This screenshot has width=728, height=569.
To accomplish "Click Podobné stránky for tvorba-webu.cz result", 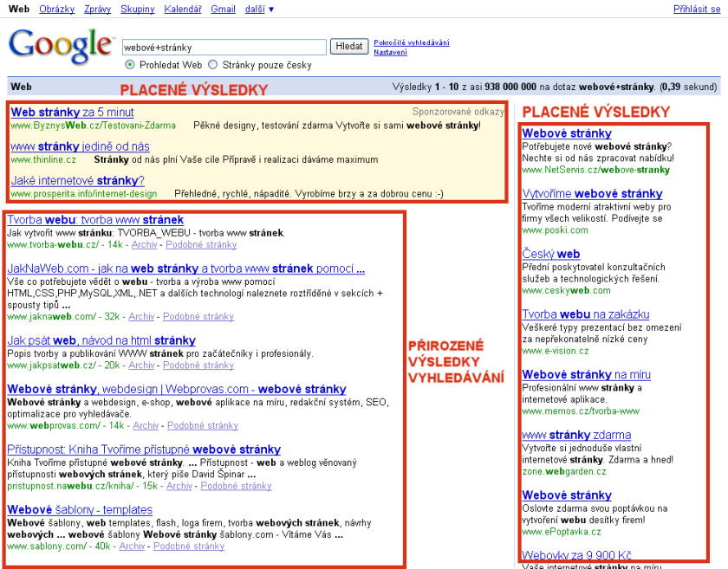I will [x=201, y=244].
